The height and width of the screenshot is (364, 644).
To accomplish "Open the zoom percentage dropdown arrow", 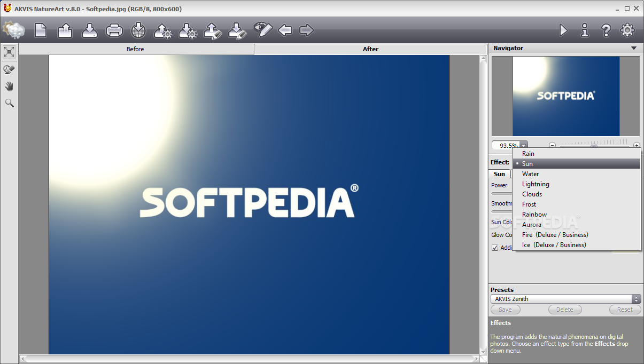I will (524, 145).
